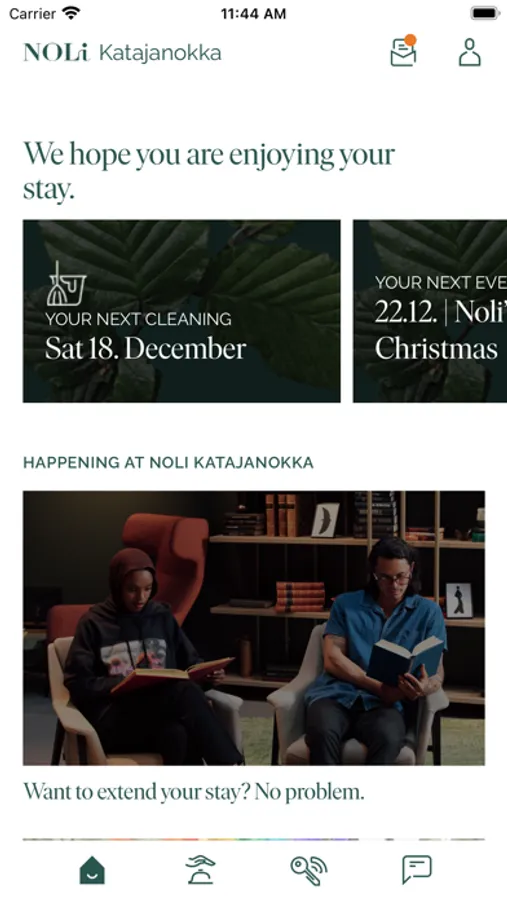The height and width of the screenshot is (900, 507).
Task: Tap the cleaning broom and bucket icon
Action: 66,284
